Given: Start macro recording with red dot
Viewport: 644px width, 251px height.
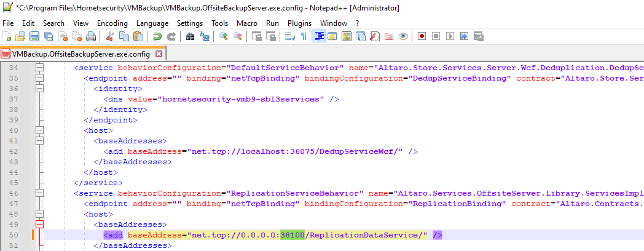Looking at the screenshot, I should tap(422, 37).
